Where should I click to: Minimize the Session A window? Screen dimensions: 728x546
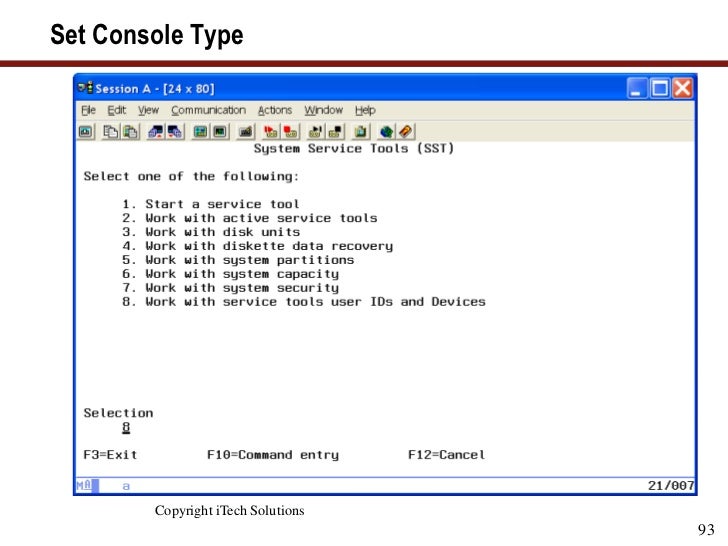pyautogui.click(x=637, y=88)
